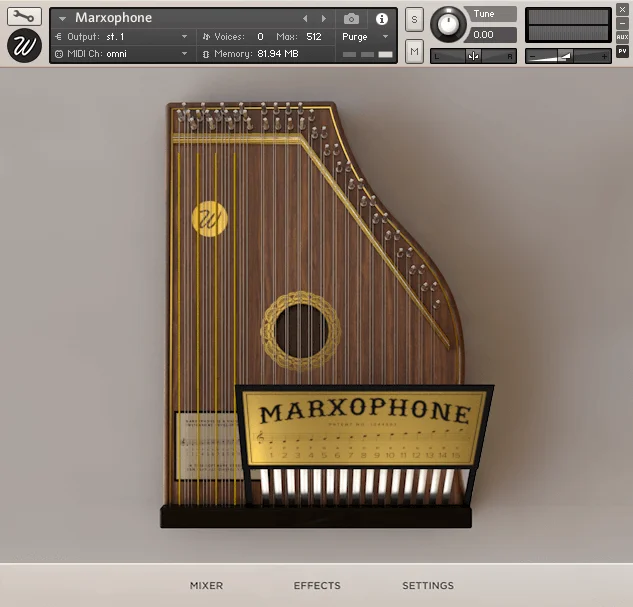Image resolution: width=633 pixels, height=607 pixels.
Task: Minimize the instrument header view
Action: point(622,23)
